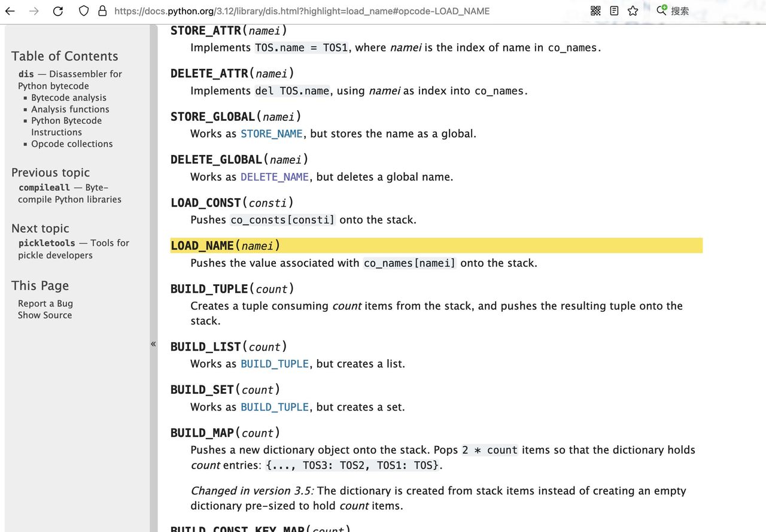766x532 pixels.
Task: Go to next topic pickletools
Action: click(x=47, y=242)
